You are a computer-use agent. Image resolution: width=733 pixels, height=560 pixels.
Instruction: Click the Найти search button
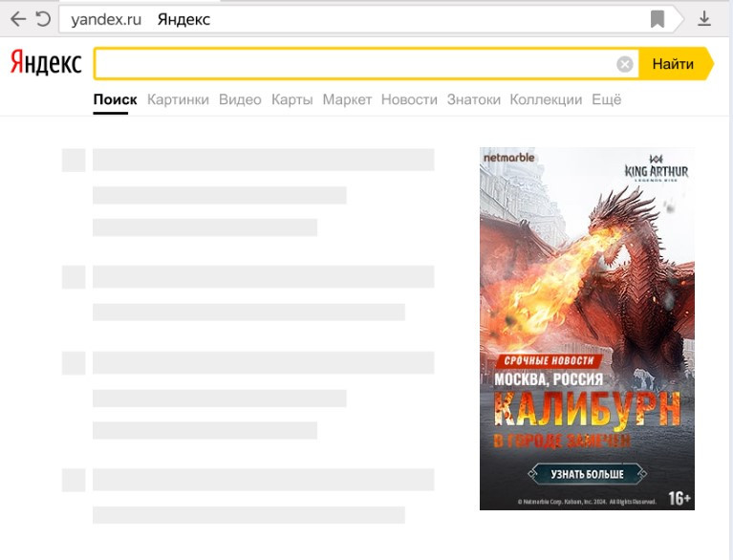point(676,64)
